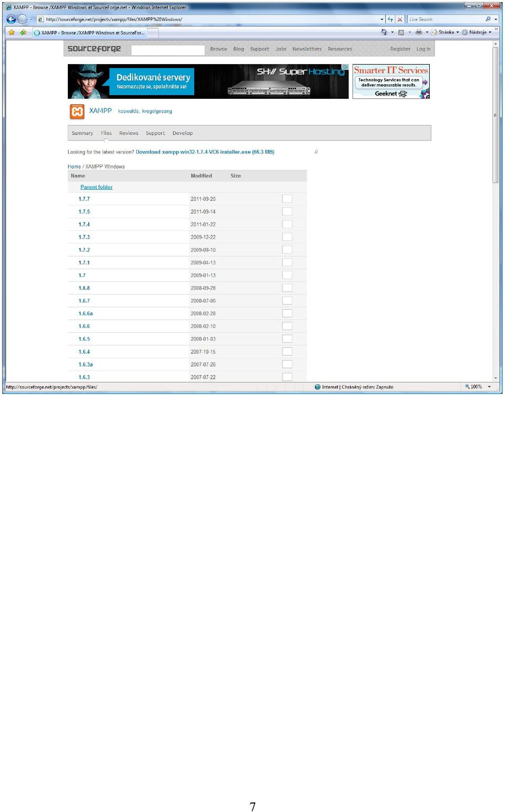The image size is (505, 812).
Task: Click in the SourceForge search field
Action: coord(168,50)
